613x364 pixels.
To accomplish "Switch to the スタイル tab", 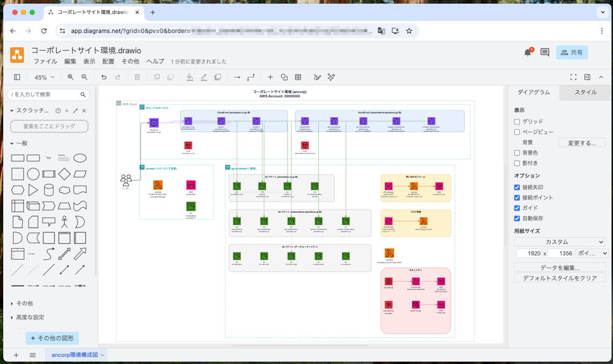I will 585,93.
